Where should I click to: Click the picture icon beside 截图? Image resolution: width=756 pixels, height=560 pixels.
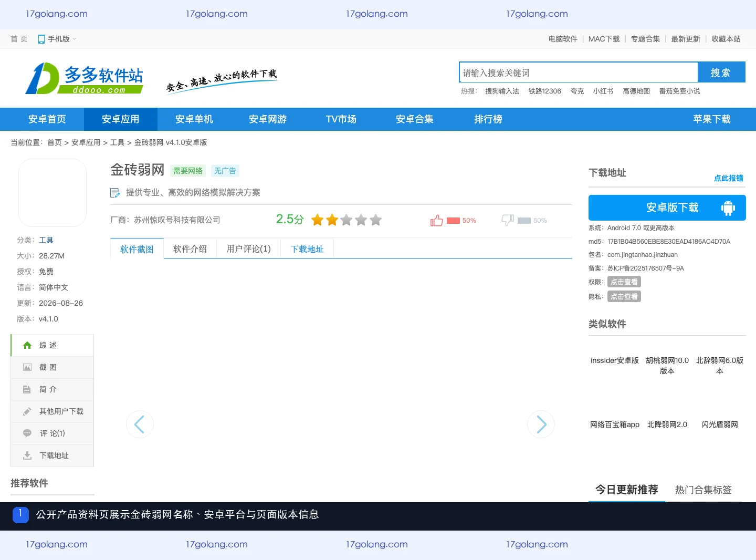coord(27,367)
